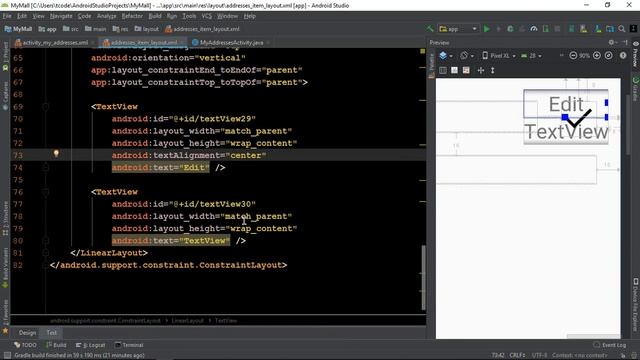Open the TODO tool window
640x360 pixels.
[25, 345]
